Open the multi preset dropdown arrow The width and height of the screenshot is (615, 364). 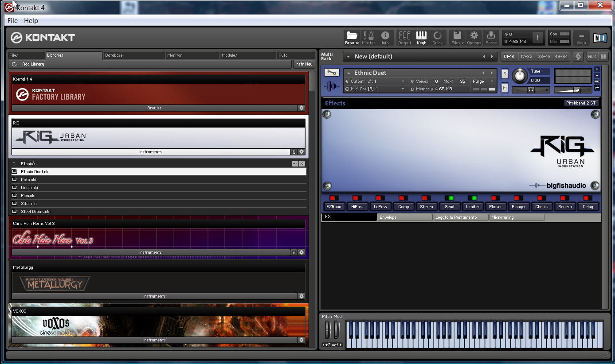click(348, 57)
